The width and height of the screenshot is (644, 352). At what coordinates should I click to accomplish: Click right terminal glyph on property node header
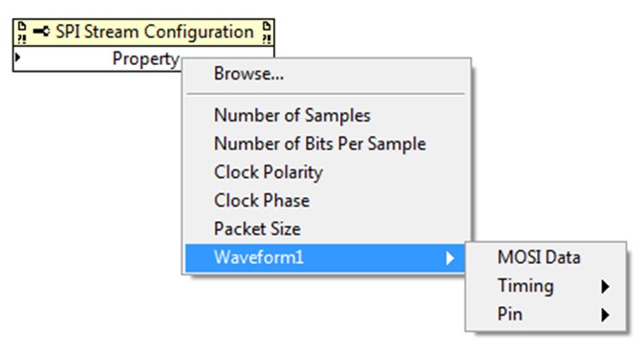pyautogui.click(x=267, y=33)
